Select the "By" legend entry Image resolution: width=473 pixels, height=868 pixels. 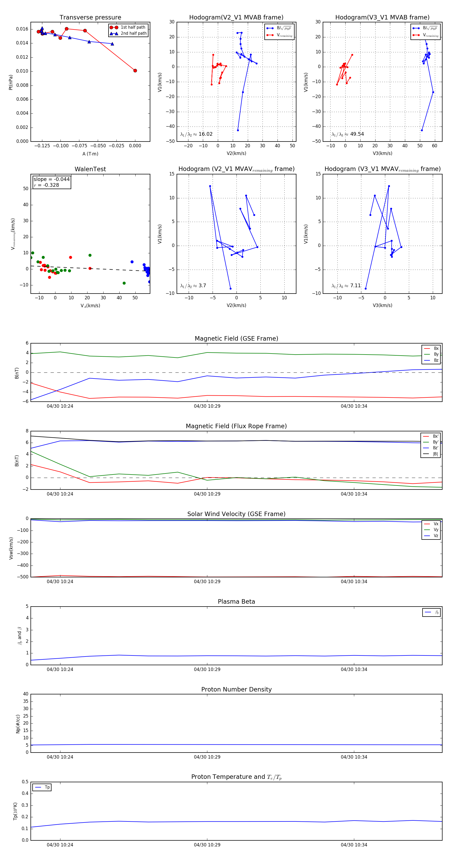(x=431, y=354)
